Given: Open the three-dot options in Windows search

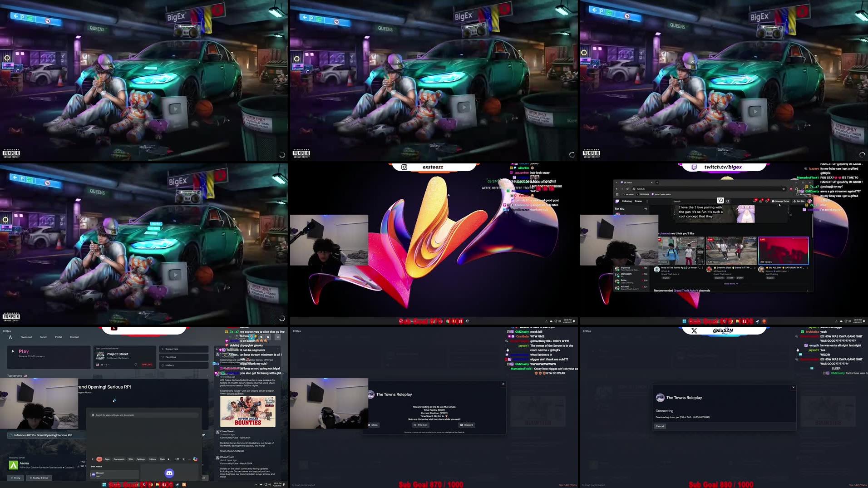Looking at the screenshot, I should tap(189, 459).
